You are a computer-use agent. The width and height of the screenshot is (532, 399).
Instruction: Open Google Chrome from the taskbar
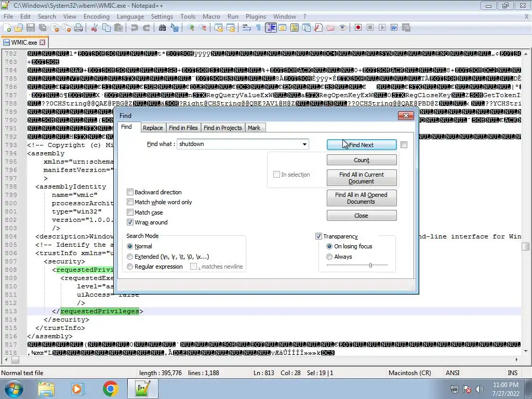(110, 389)
